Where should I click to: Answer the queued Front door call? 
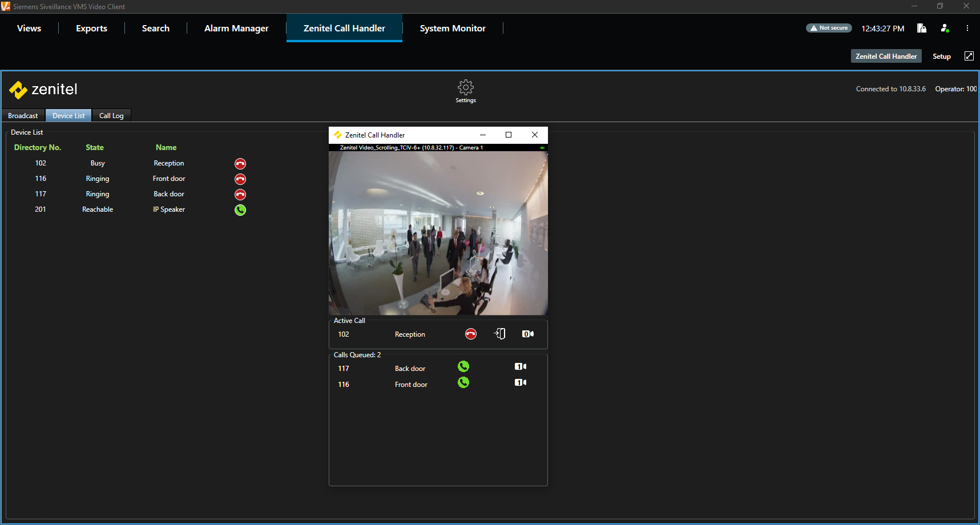tap(463, 382)
